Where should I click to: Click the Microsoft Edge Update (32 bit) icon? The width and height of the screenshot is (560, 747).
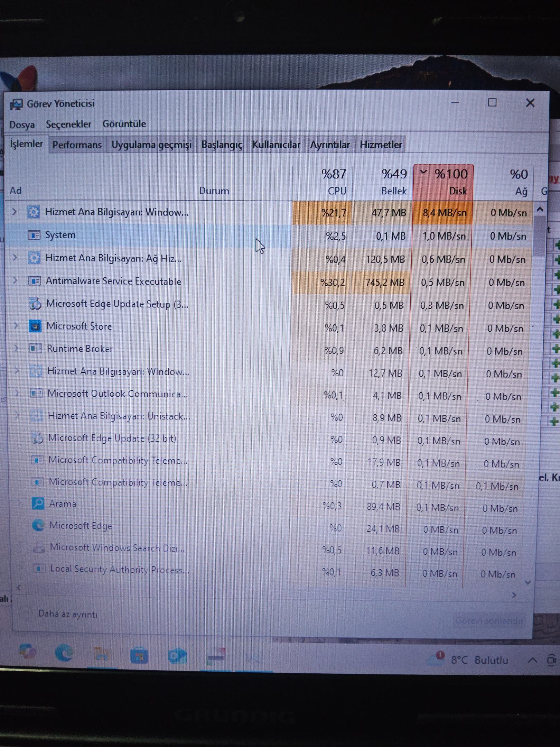(37, 438)
